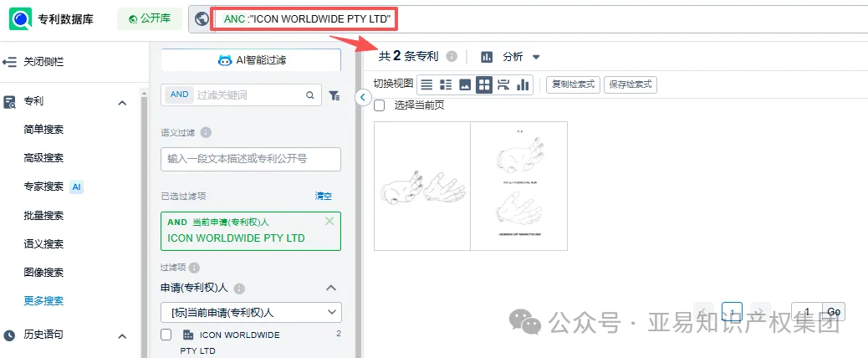Collapse filter panel with round arrow button
Image resolution: width=868 pixels, height=358 pixels.
pyautogui.click(x=362, y=97)
